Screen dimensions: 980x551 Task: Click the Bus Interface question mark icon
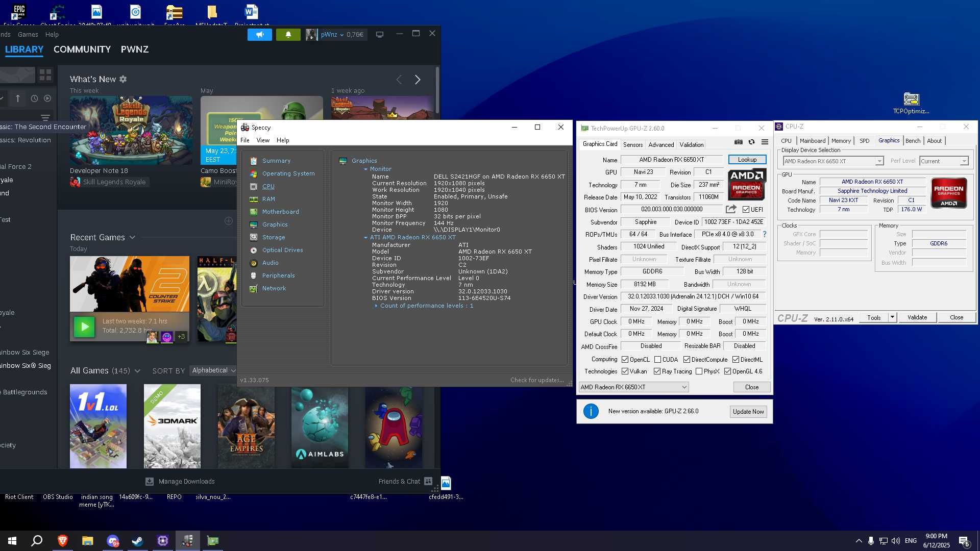click(764, 234)
